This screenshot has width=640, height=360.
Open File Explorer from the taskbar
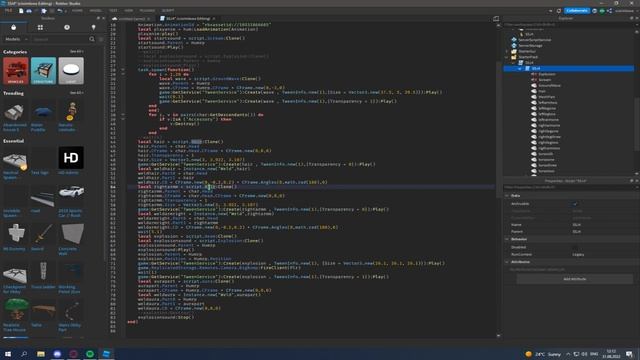click(41, 354)
